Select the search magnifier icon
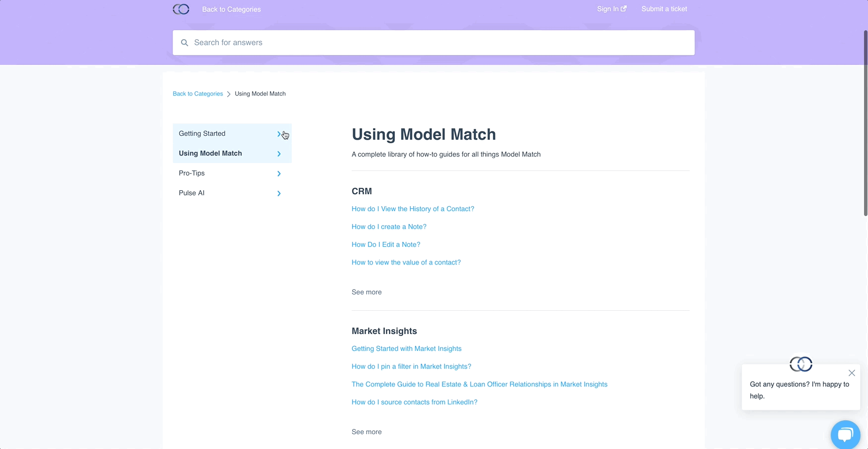 (x=184, y=43)
